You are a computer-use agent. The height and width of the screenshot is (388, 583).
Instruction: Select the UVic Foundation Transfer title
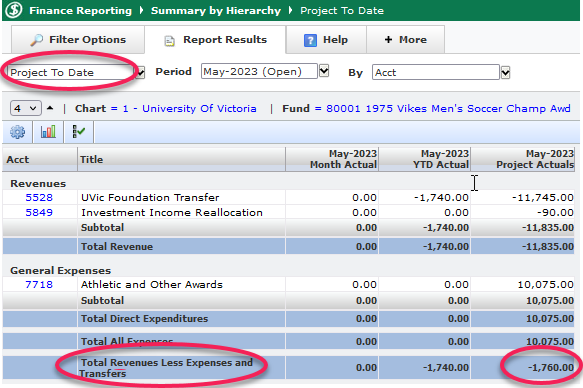tap(150, 197)
